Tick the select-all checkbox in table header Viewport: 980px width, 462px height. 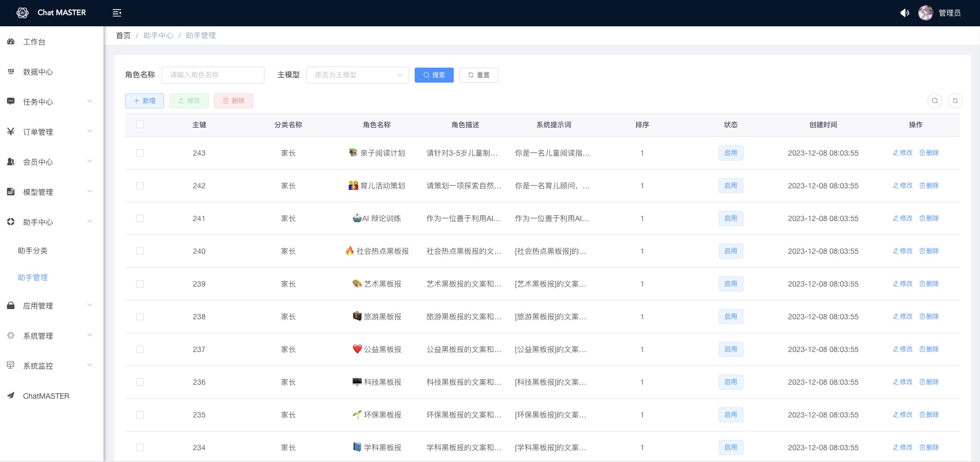point(140,124)
